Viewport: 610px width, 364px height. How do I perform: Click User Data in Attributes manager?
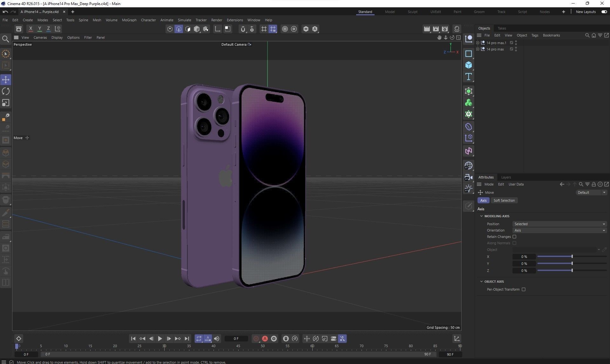tap(516, 184)
